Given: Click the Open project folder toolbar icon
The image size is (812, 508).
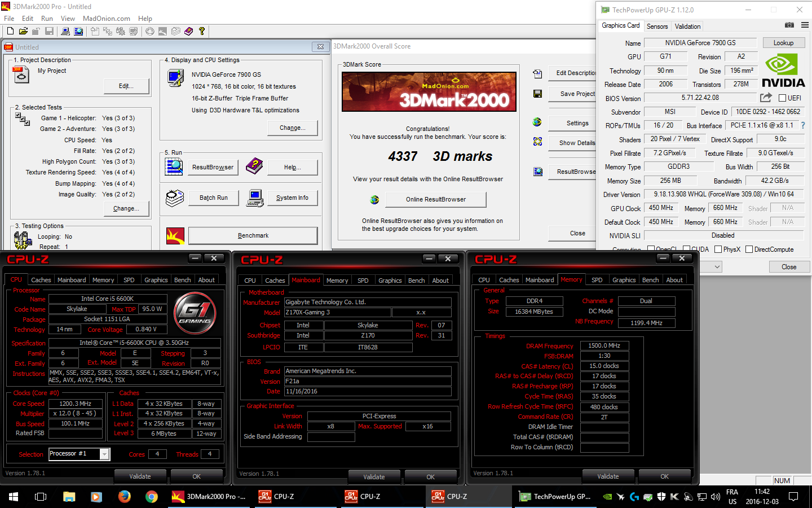Looking at the screenshot, I should tap(23, 32).
